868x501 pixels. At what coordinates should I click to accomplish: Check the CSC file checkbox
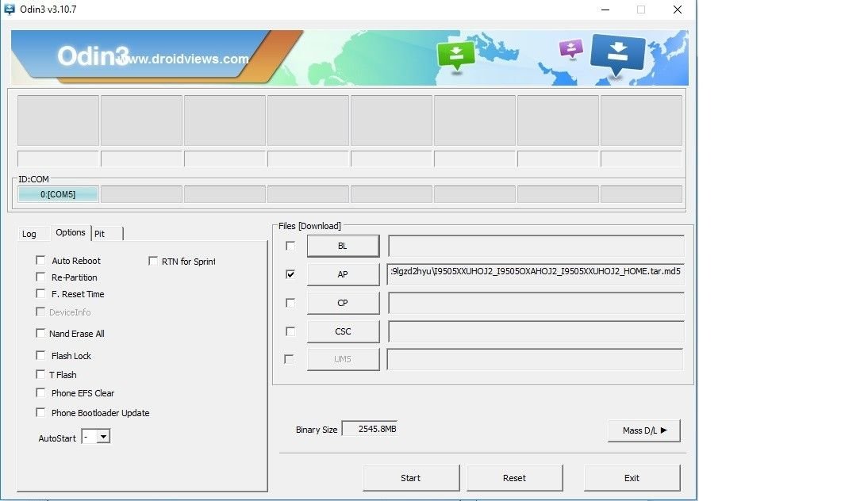click(290, 331)
